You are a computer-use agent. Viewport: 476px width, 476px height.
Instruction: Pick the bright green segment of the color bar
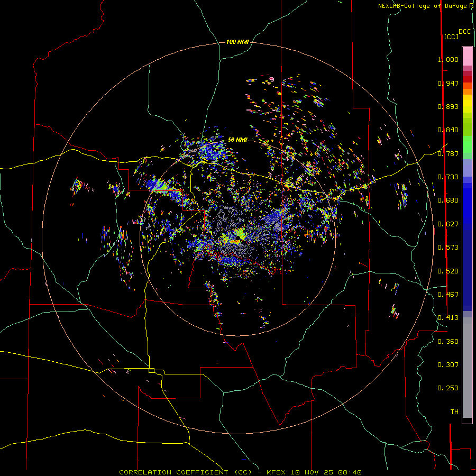coord(467,144)
